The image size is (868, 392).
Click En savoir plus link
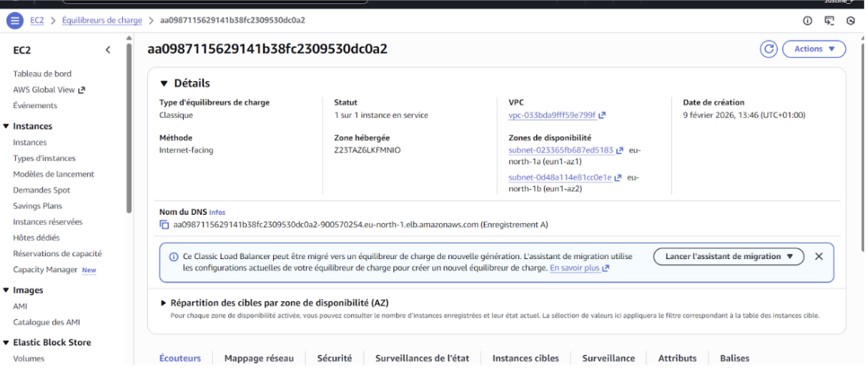tap(575, 268)
